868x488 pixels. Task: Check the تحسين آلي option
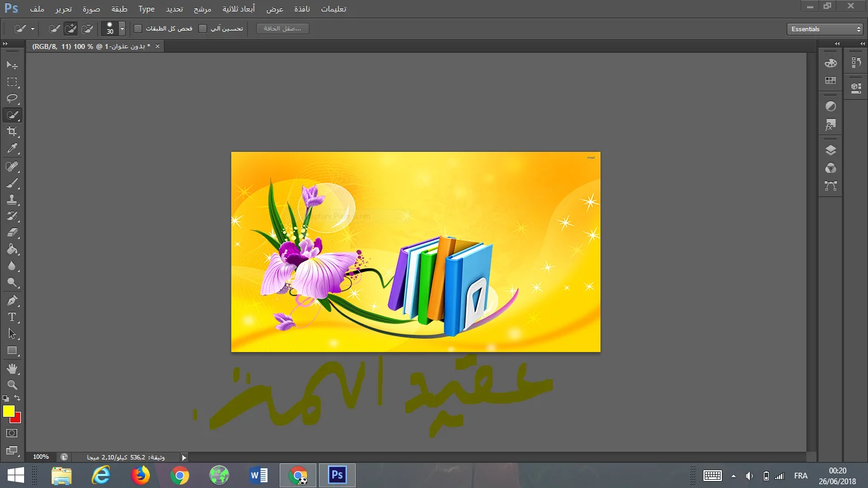coord(203,29)
